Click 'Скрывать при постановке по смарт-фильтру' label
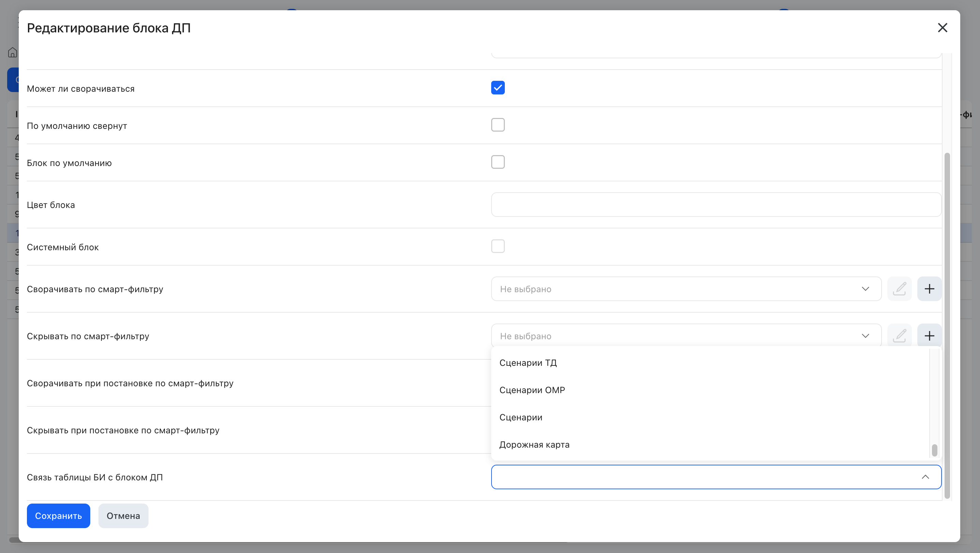Screen dimensions: 980x553 point(123,430)
